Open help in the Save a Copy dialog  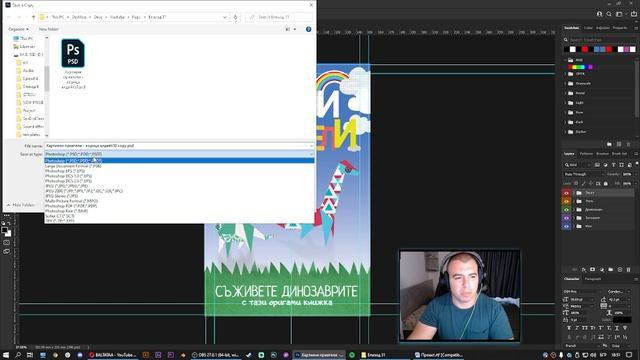309,29
